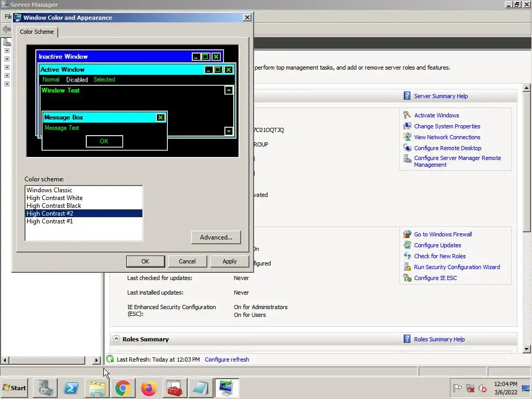The image size is (532, 399).
Task: Click the Configure Server Manager Remote Management icon
Action: pos(407,158)
